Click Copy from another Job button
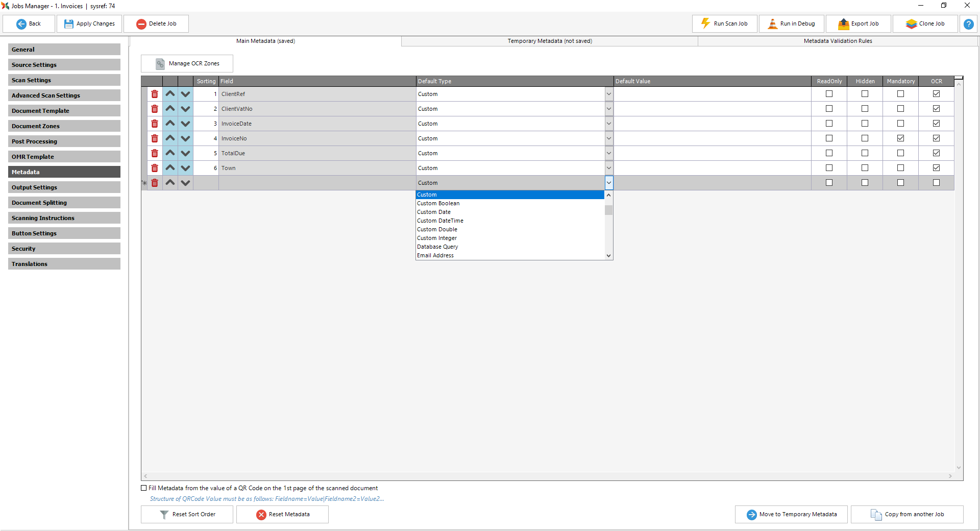The image size is (980, 531). coord(907,514)
